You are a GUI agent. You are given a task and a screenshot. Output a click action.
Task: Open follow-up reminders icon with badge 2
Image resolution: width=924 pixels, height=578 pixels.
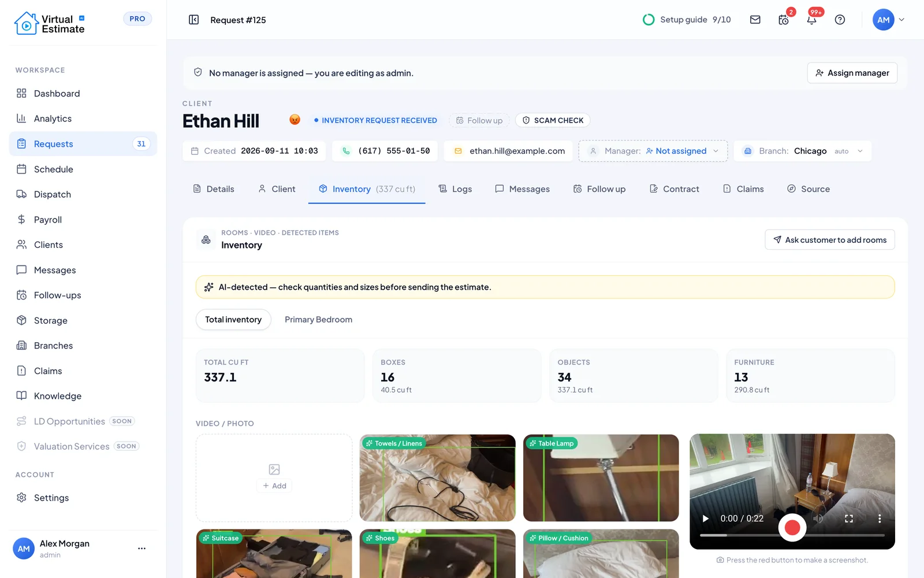pos(784,20)
